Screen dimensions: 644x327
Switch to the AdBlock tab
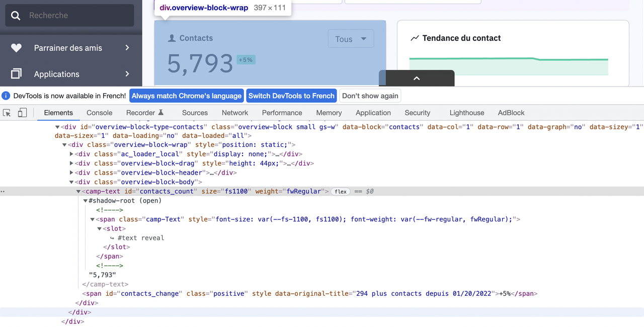[511, 113]
